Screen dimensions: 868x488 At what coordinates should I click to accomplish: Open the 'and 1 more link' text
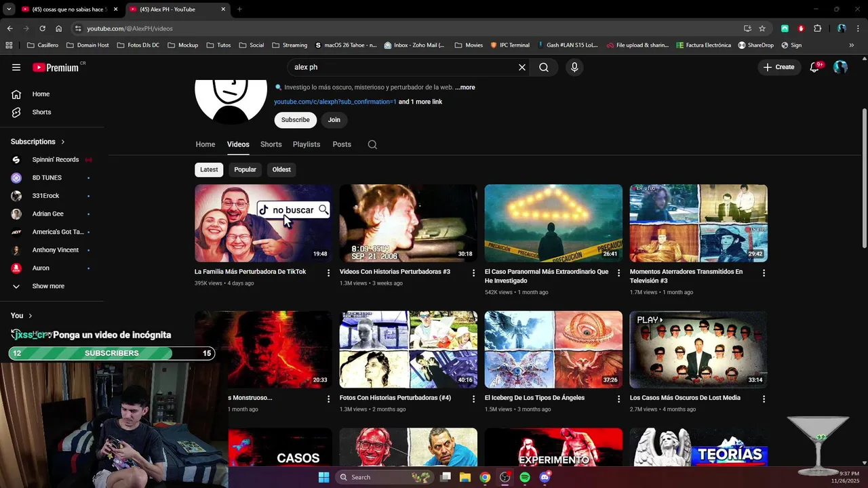(x=420, y=102)
